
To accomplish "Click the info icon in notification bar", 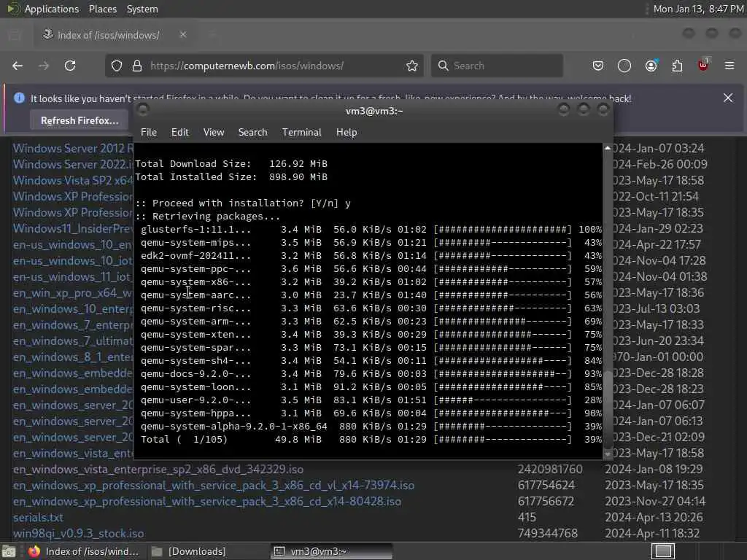I will (19, 98).
